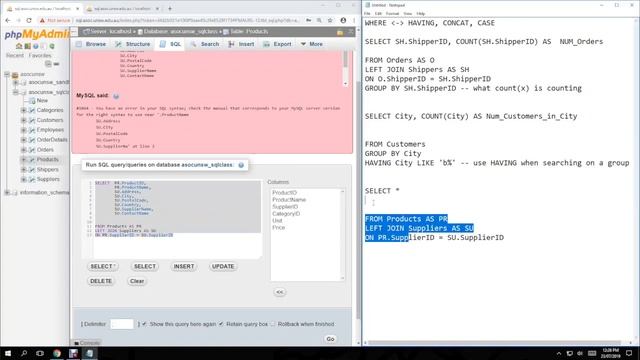Select ProductName in Columns list
This screenshot has height=360, width=640.
pyautogui.click(x=289, y=200)
